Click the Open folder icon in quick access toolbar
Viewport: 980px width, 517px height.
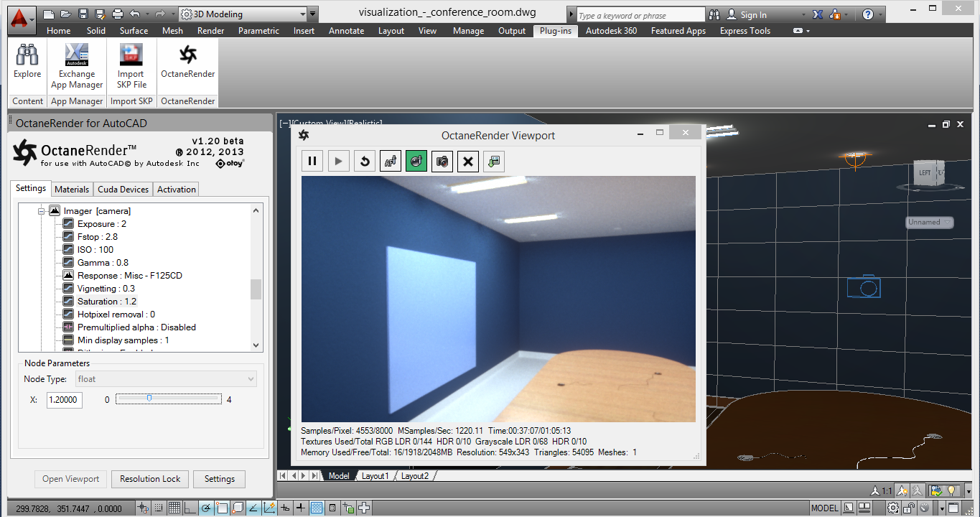(x=65, y=14)
